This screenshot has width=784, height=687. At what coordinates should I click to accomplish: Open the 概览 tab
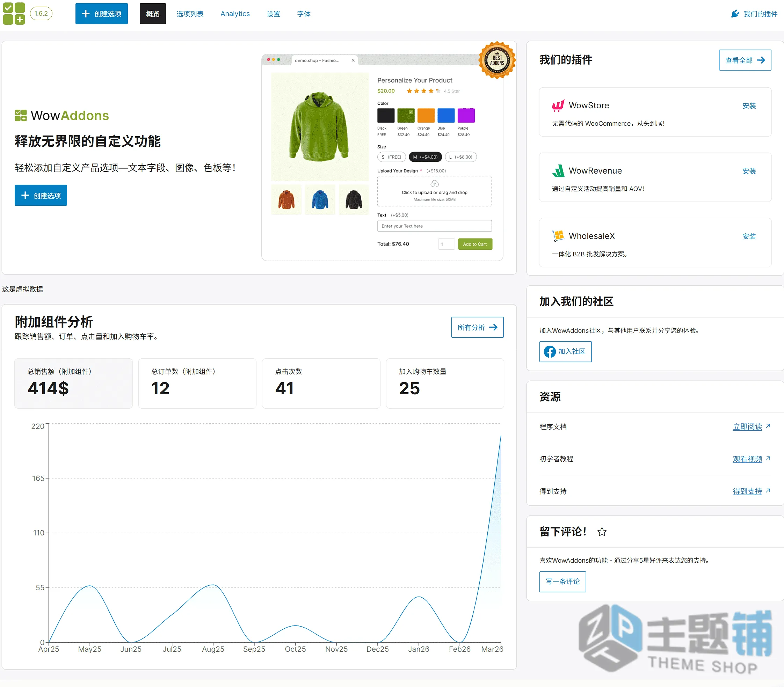point(153,14)
